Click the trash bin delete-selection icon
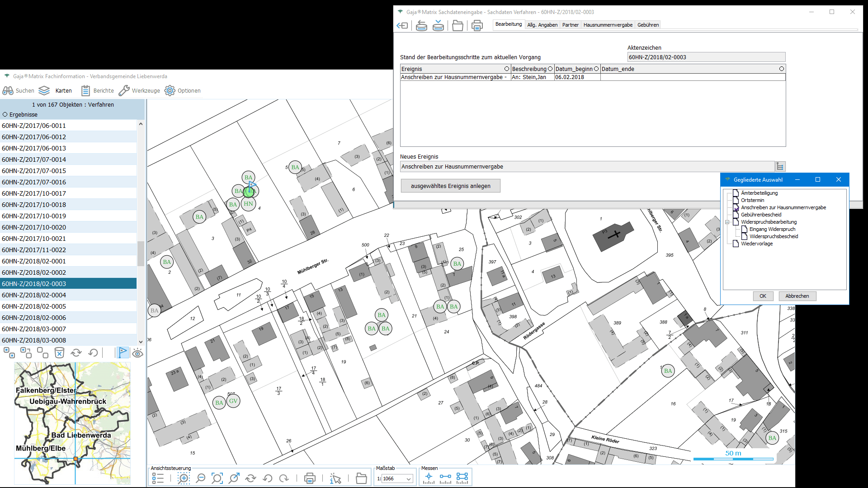 59,352
